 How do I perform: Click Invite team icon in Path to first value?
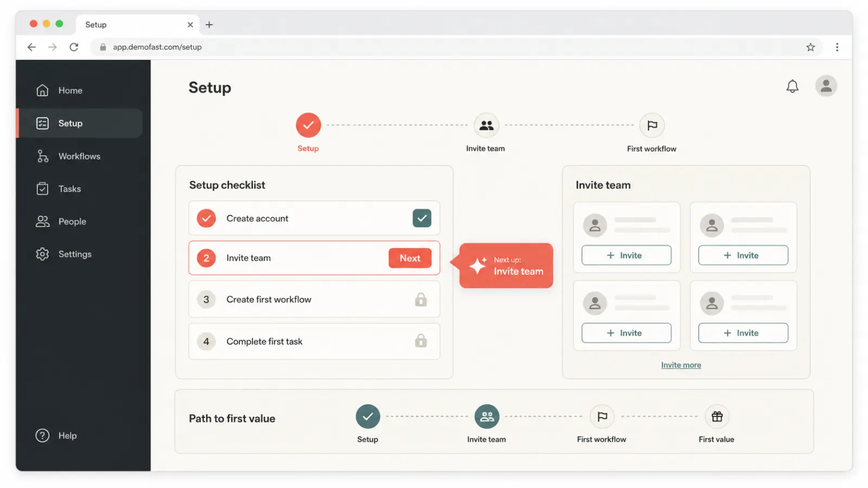(487, 416)
